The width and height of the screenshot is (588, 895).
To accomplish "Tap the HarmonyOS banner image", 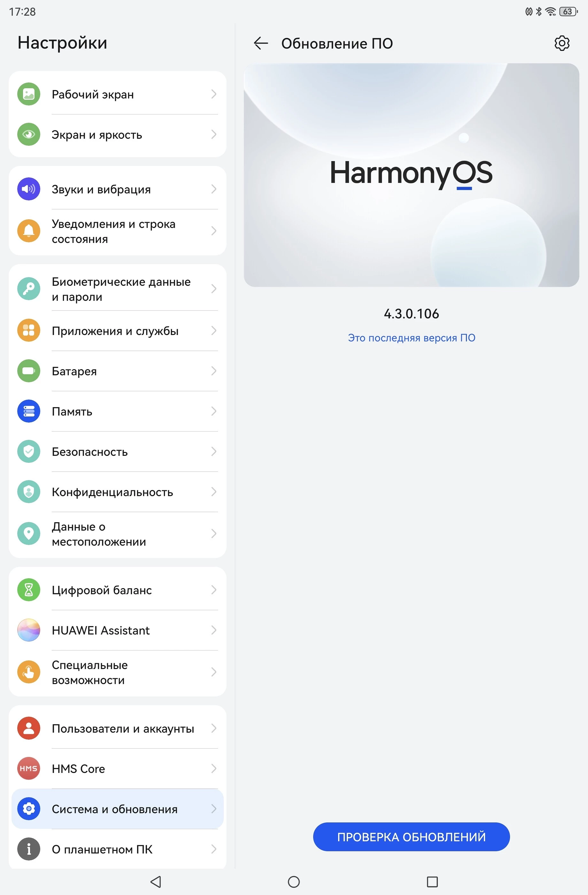I will [x=411, y=175].
